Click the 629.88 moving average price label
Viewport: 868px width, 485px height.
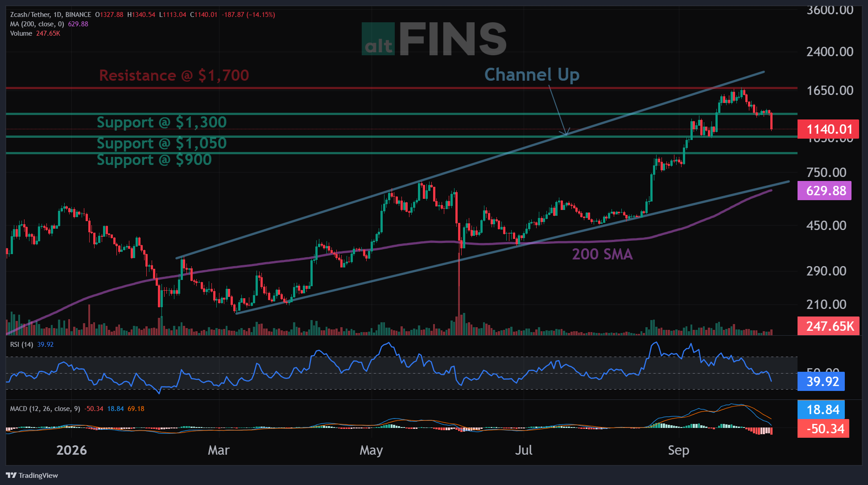pyautogui.click(x=824, y=191)
